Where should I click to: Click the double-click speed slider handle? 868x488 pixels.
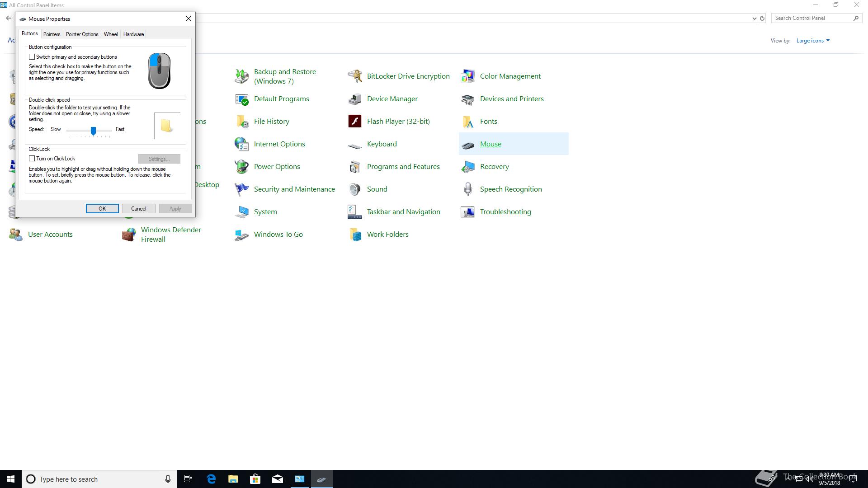93,131
